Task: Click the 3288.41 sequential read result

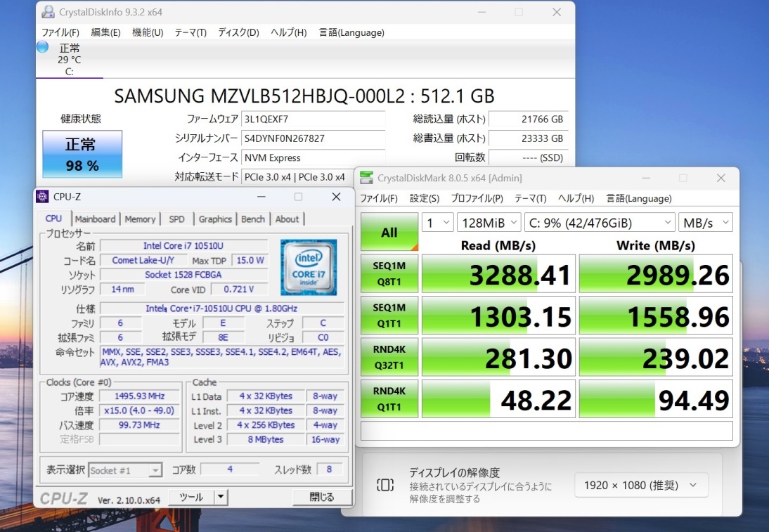Action: (x=498, y=273)
